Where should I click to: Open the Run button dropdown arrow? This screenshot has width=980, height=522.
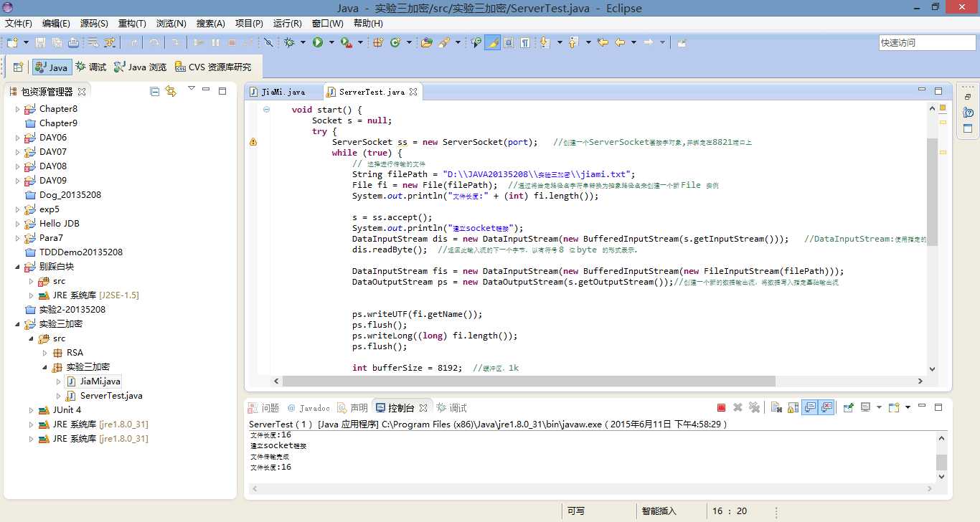(331, 43)
